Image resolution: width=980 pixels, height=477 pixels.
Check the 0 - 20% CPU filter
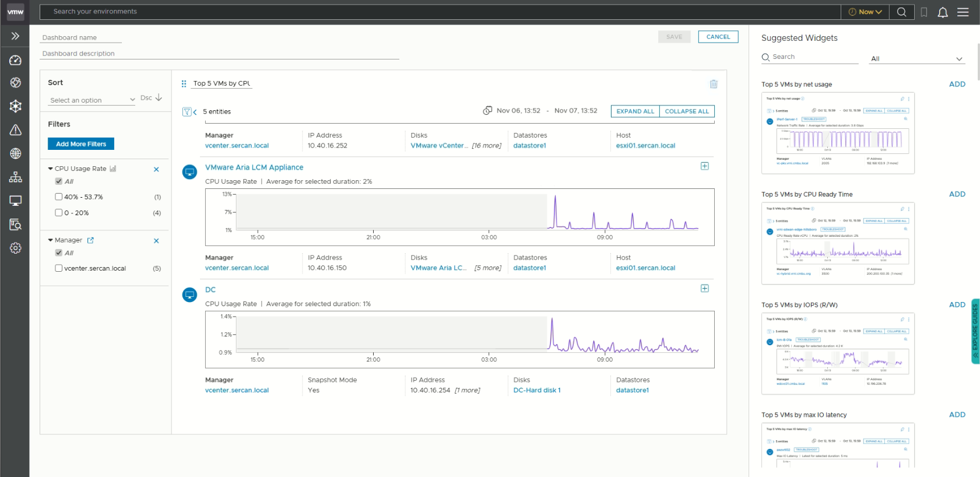pyautogui.click(x=59, y=213)
